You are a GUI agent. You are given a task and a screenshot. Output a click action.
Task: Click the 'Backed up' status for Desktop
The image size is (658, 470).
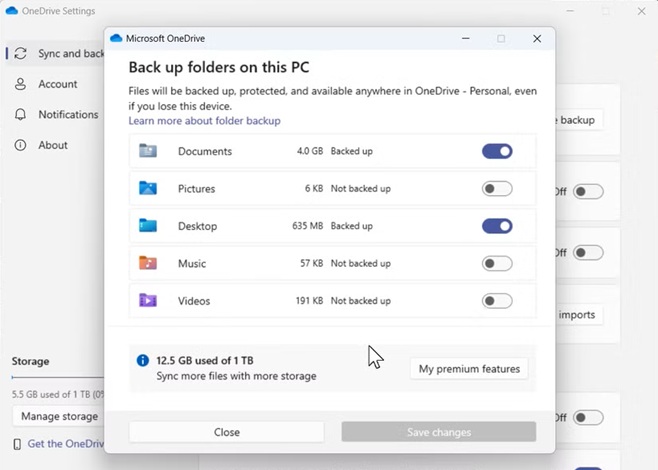coord(352,226)
